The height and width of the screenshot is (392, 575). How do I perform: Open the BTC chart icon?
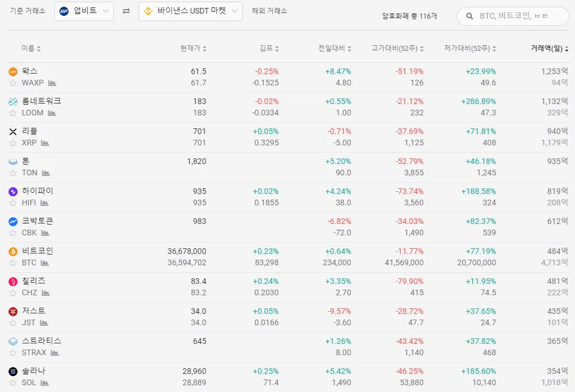pyautogui.click(x=45, y=263)
